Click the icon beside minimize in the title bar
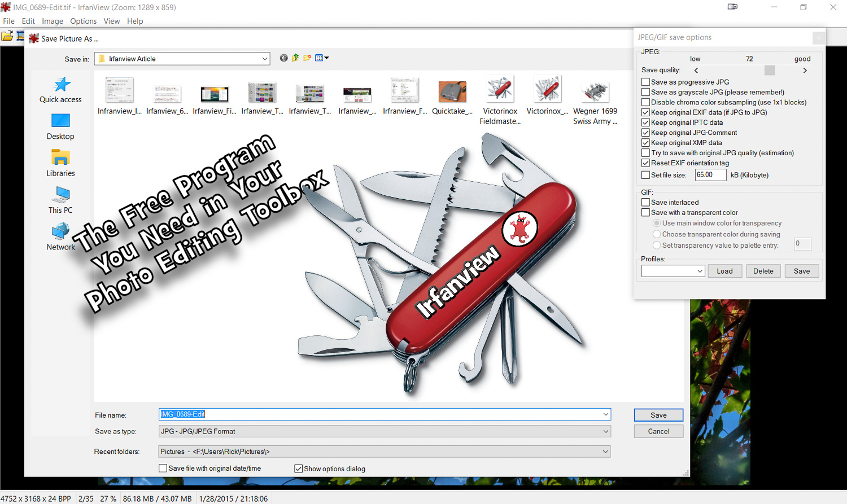The height and width of the screenshot is (504, 847). (x=732, y=7)
